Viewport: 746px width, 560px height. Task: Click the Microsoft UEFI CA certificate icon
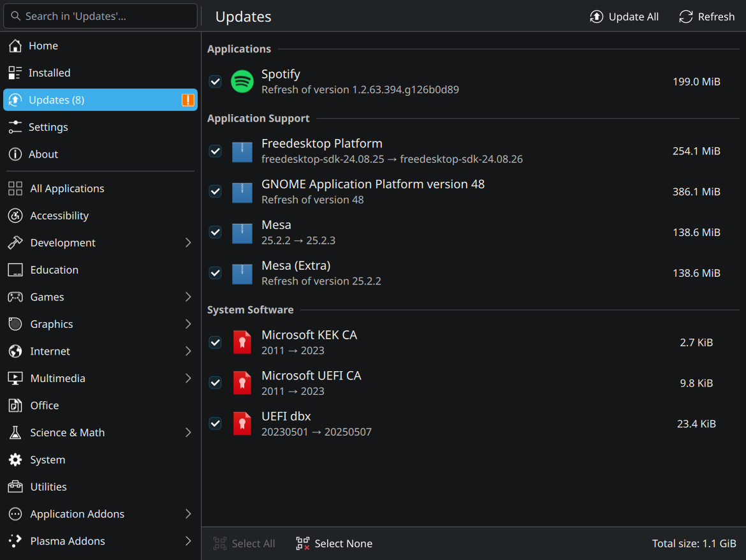click(242, 383)
